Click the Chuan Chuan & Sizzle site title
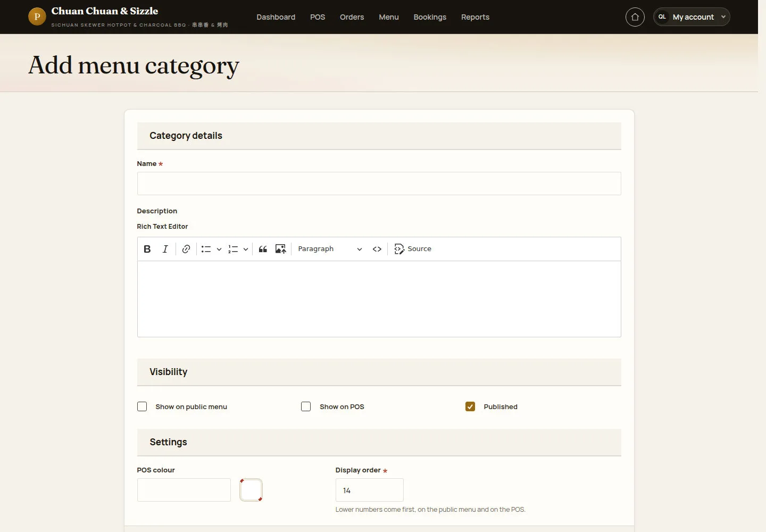 click(x=105, y=11)
